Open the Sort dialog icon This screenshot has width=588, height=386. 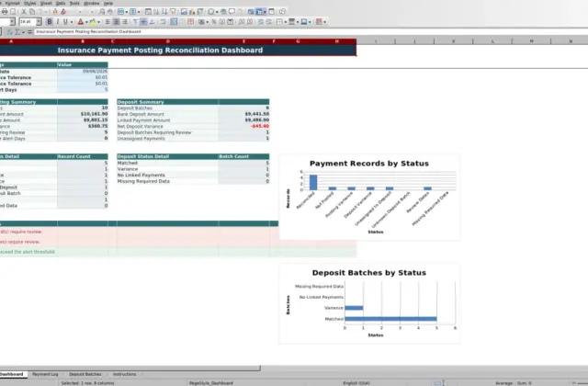coord(148,12)
